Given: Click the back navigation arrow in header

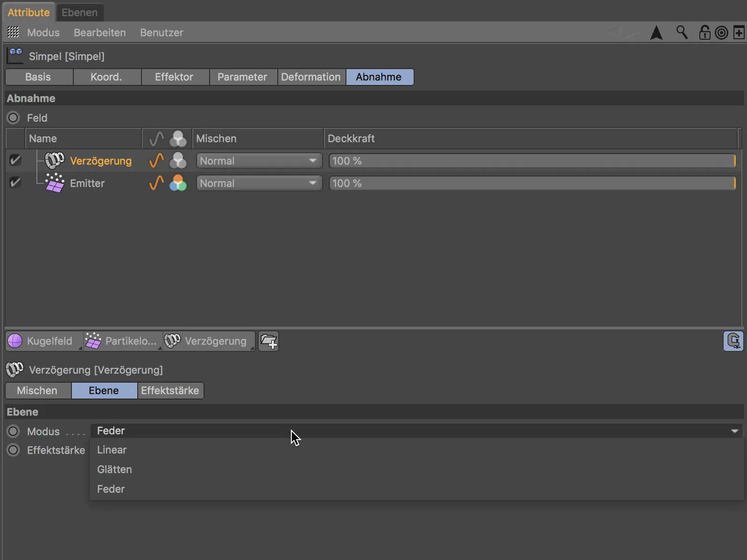Looking at the screenshot, I should point(622,33).
